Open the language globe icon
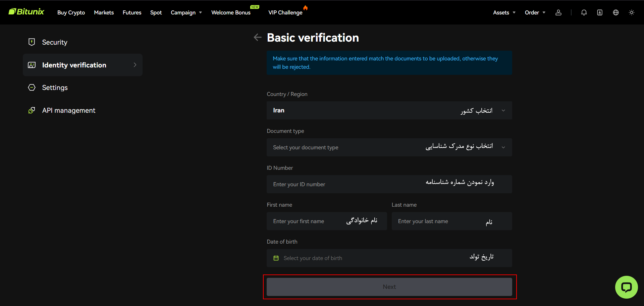The width and height of the screenshot is (644, 306). 615,12
